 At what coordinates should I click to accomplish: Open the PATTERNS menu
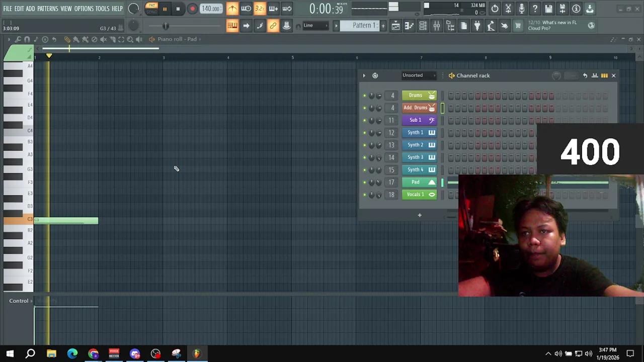pyautogui.click(x=47, y=9)
